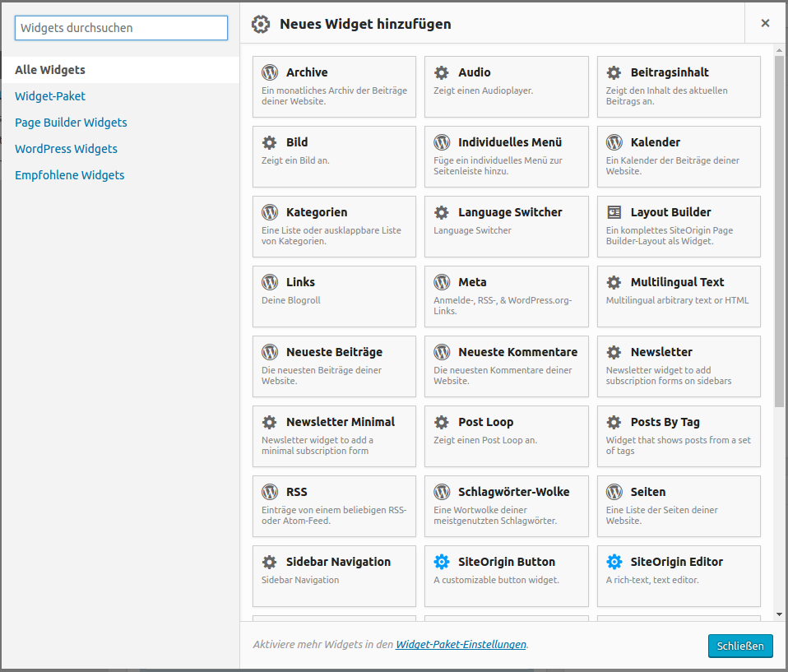This screenshot has height=672, width=788.
Task: Select the Language Switcher description text
Action: [x=472, y=230]
